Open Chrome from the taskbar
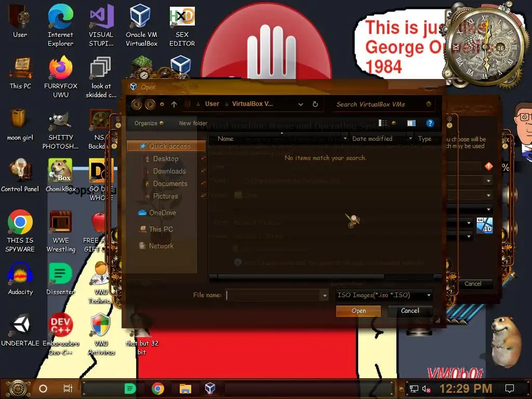Screen dimensions: 532x399 pyautogui.click(x=158, y=389)
